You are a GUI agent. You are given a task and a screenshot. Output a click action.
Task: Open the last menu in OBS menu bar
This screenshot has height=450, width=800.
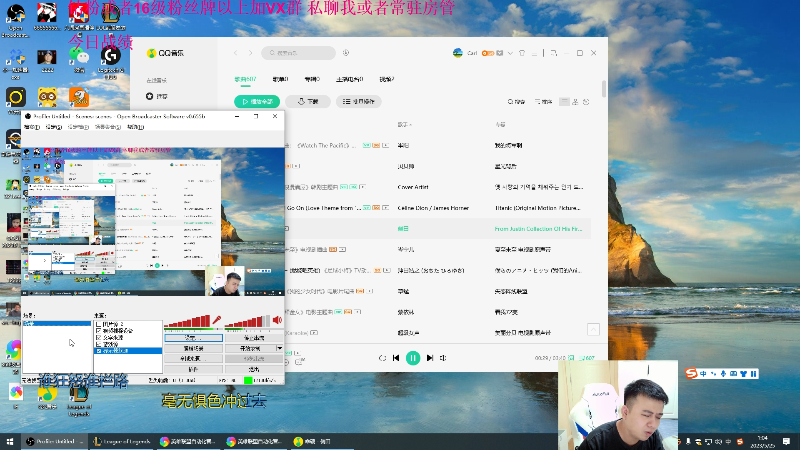pos(136,127)
